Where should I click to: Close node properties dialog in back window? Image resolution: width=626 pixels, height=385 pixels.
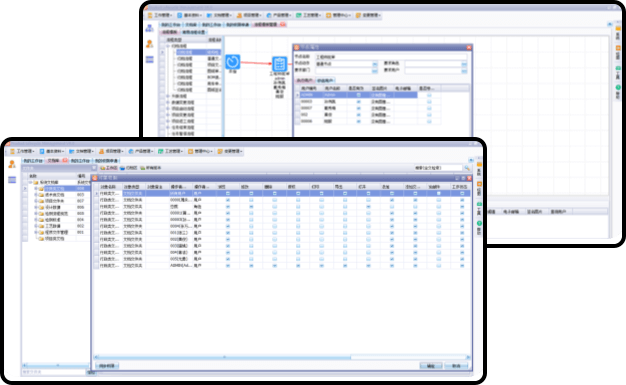coord(469,48)
